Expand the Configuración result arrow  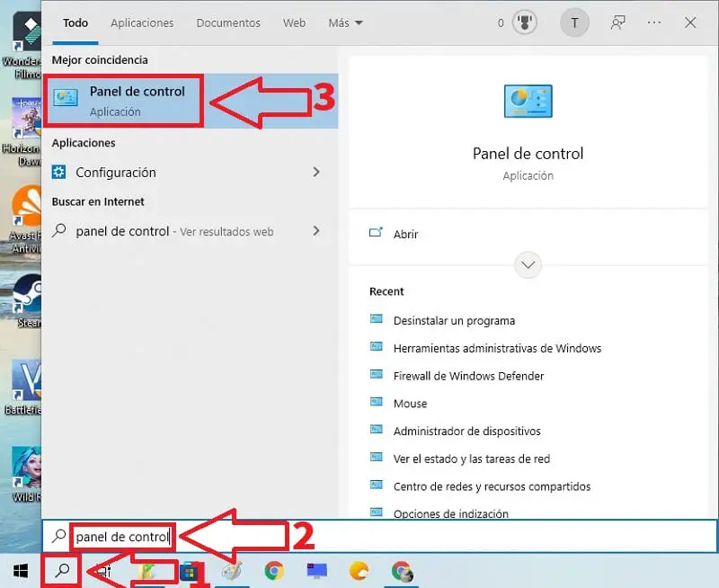click(316, 172)
